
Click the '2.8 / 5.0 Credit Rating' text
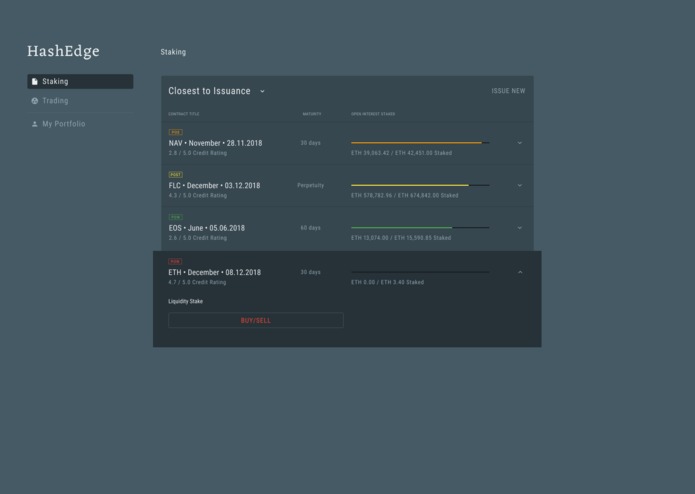tap(198, 153)
